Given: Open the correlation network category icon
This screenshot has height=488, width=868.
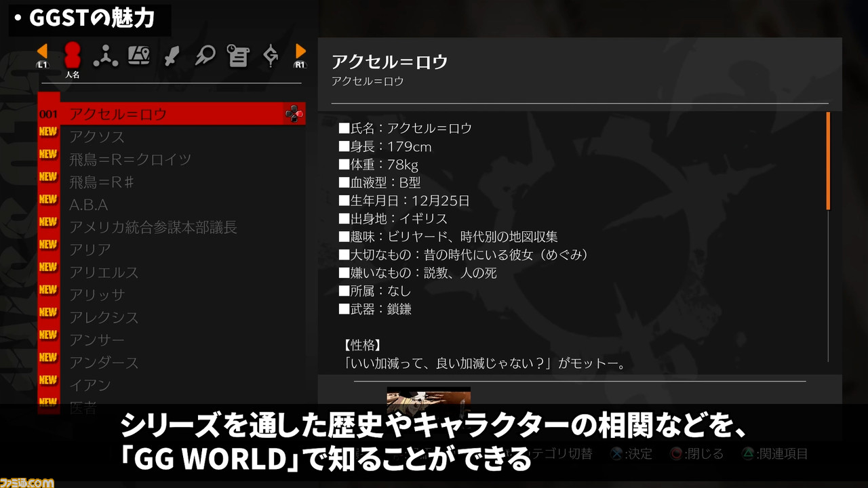Looking at the screenshot, I should click(x=105, y=56).
